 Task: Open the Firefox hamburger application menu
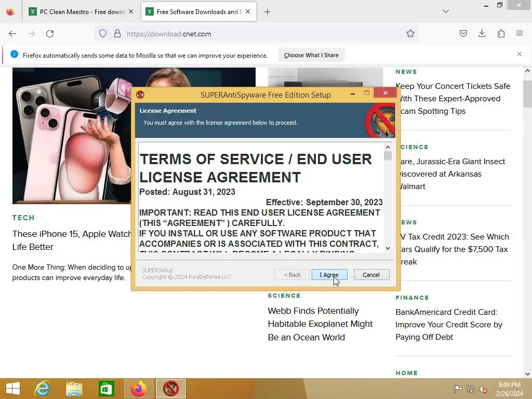(x=520, y=34)
